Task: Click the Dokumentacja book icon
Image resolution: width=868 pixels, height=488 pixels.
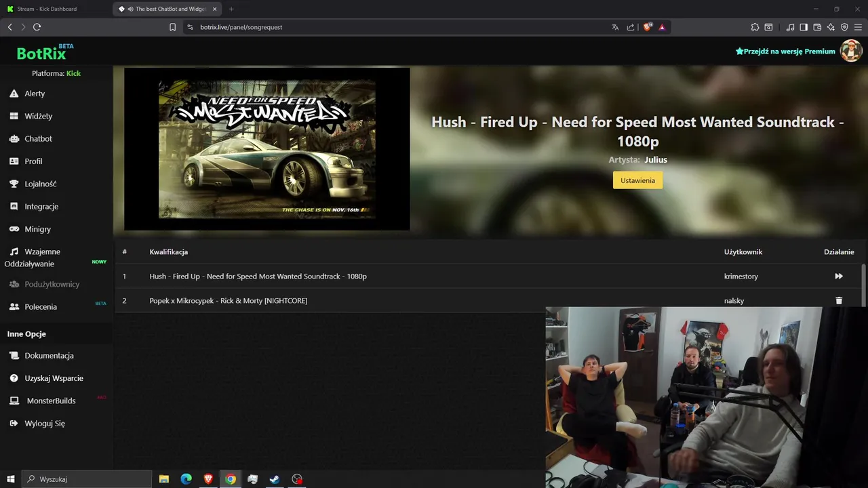Action: [x=14, y=355]
